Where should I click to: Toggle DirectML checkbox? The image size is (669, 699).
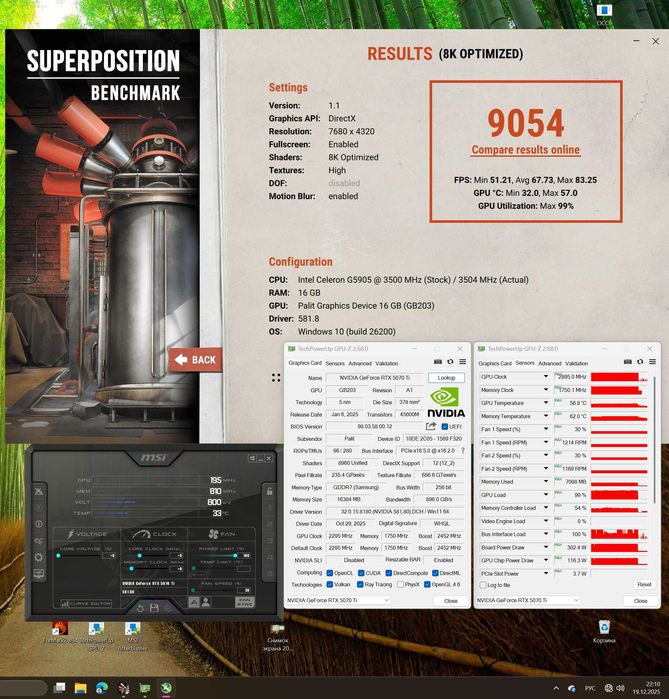coord(435,573)
